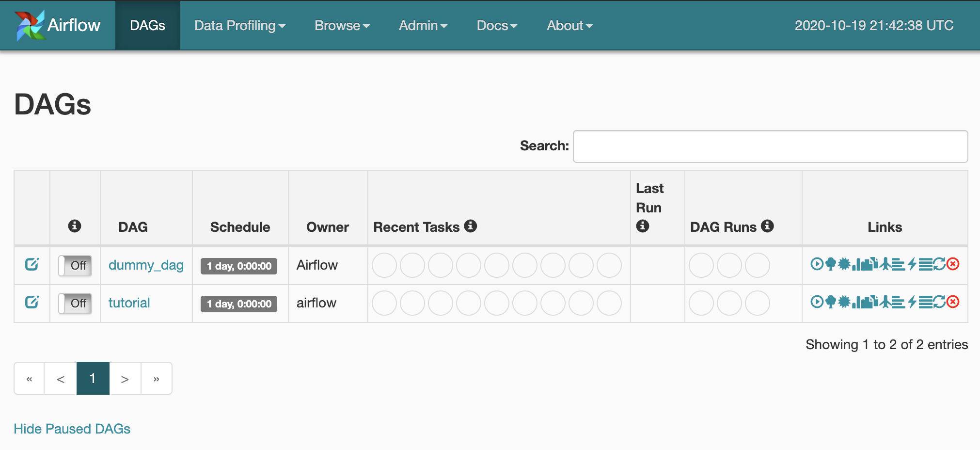Delete the tutorial DAG with red X
Viewport: 980px width, 450px height.
pyautogui.click(x=953, y=302)
